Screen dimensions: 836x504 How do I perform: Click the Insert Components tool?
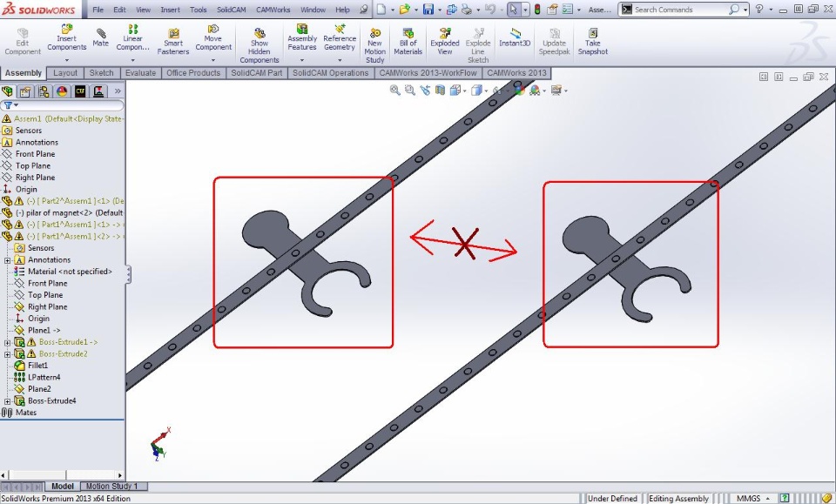(x=67, y=37)
